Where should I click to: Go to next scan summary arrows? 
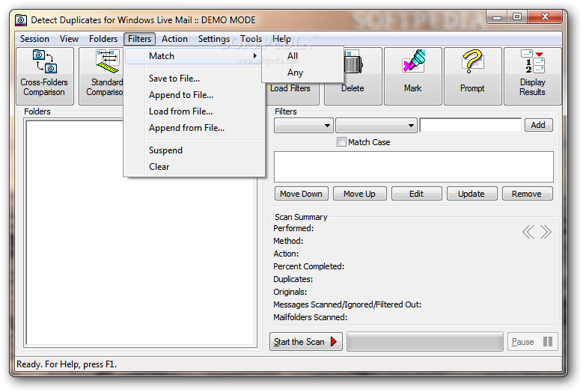tap(546, 232)
